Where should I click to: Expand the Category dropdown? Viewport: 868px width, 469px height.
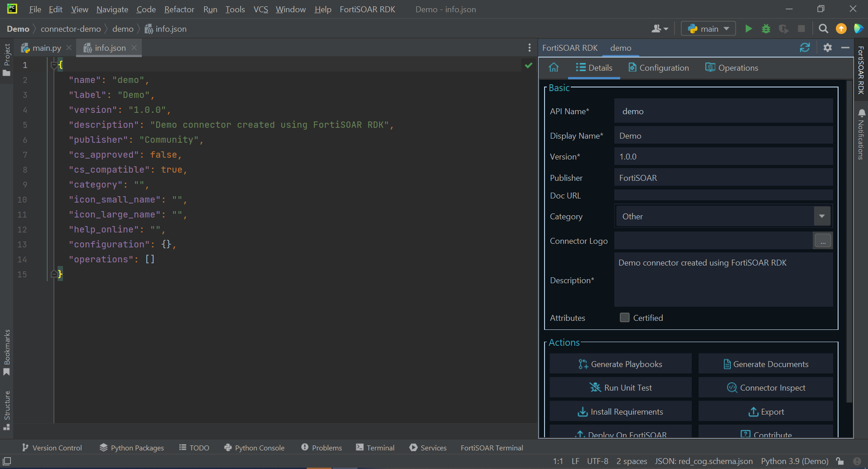[822, 216]
